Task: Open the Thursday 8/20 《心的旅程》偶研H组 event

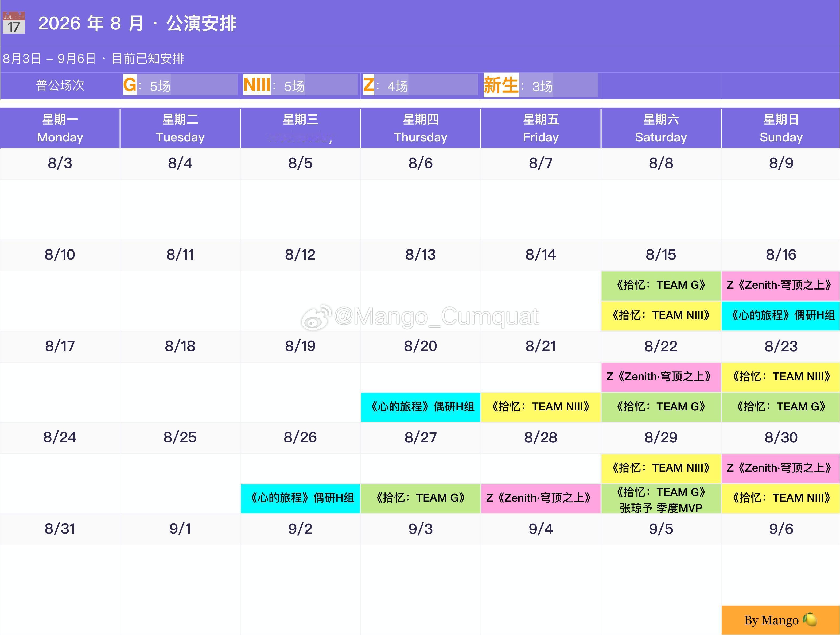Action: point(420,407)
